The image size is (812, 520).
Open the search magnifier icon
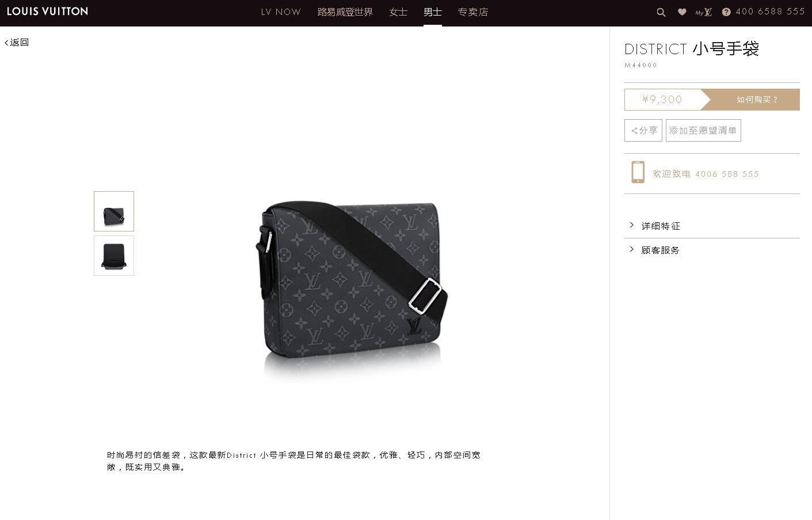661,12
